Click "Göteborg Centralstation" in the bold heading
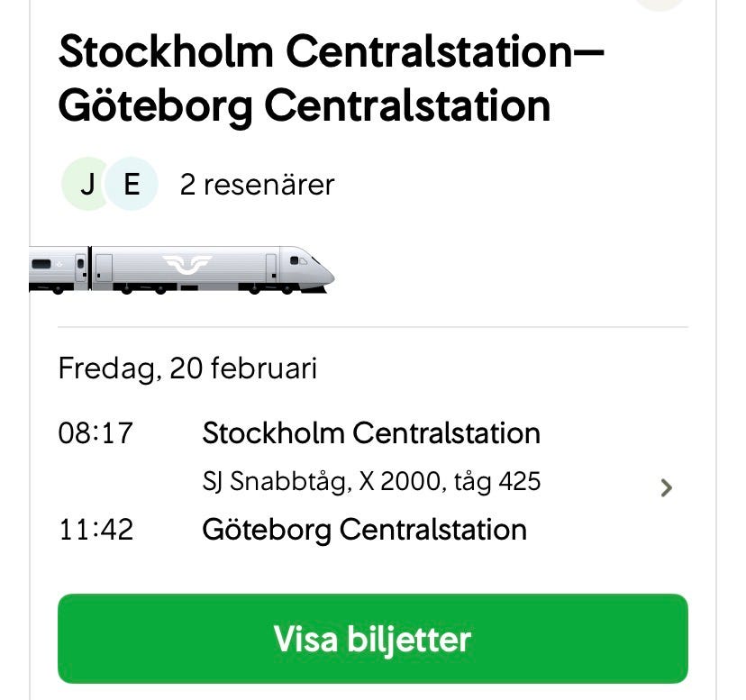Viewport: 746px width, 700px height. pos(304,106)
